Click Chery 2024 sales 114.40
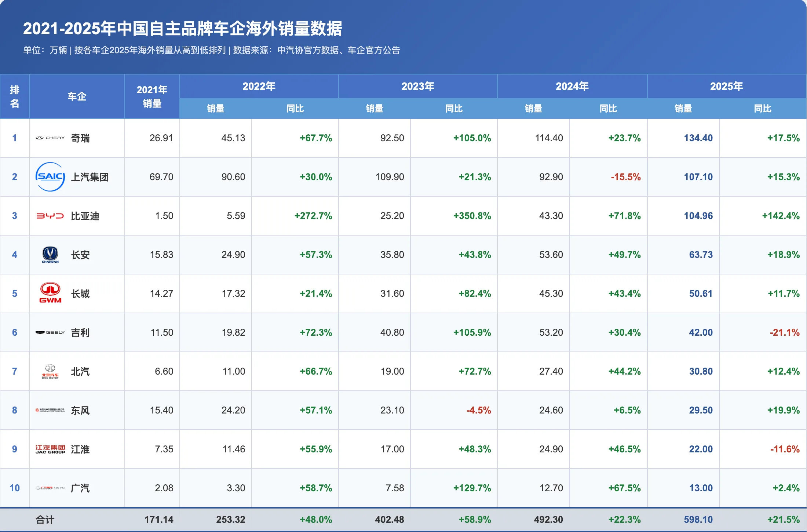The width and height of the screenshot is (807, 532). pos(549,138)
